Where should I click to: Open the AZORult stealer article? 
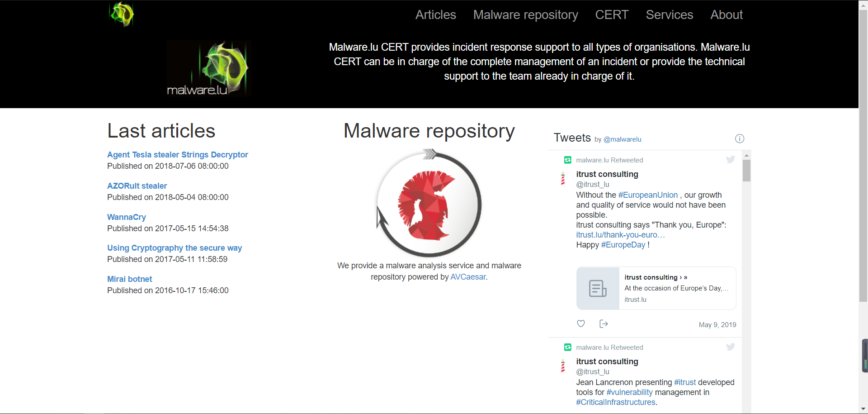[137, 186]
